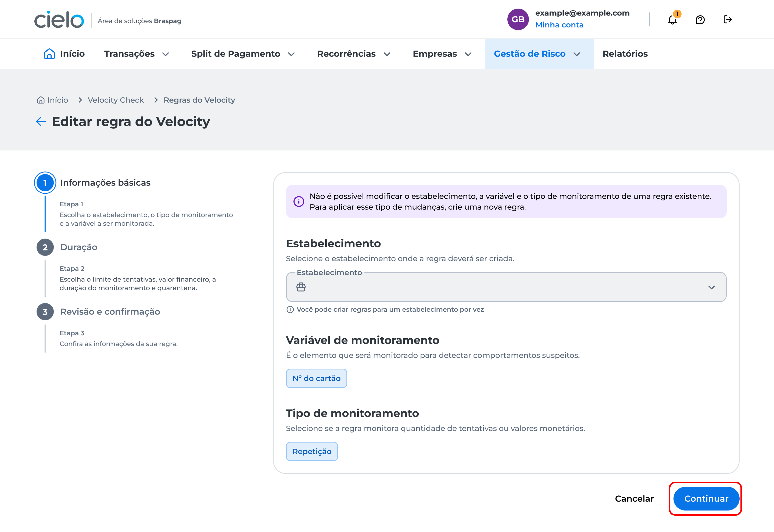Open the help chat icon

[x=700, y=20]
